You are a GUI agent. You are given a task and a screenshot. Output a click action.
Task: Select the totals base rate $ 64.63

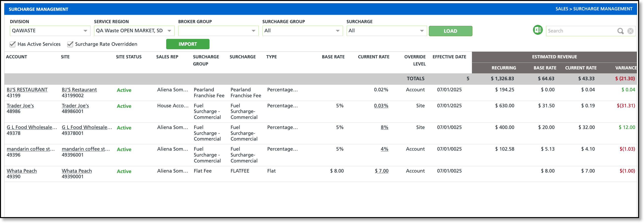[x=546, y=79]
